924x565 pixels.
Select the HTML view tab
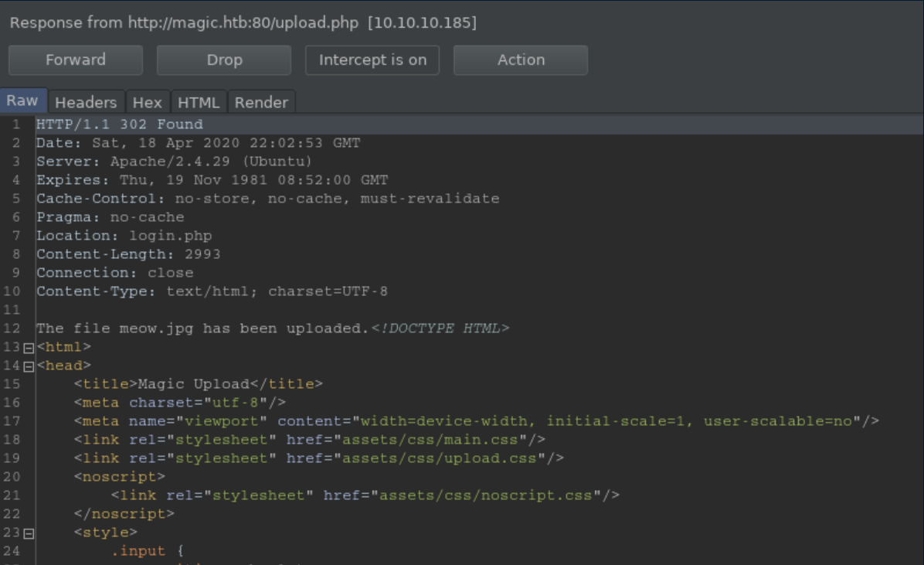pyautogui.click(x=199, y=102)
